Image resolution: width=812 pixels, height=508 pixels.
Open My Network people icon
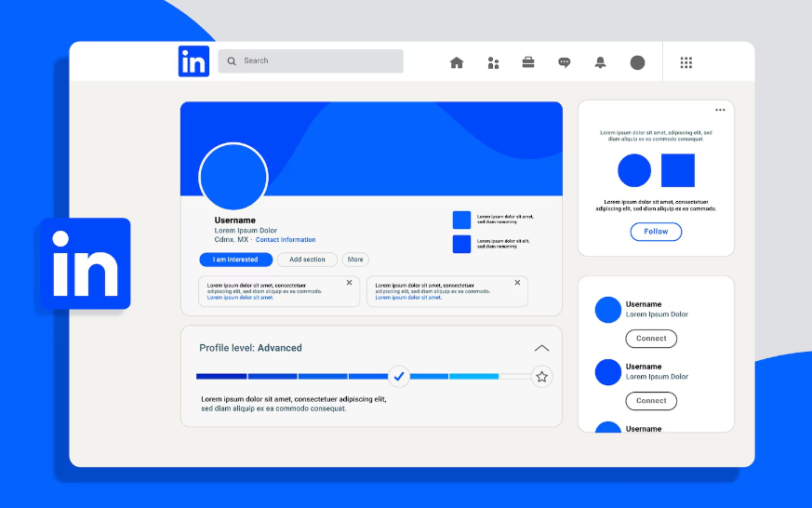click(x=493, y=62)
